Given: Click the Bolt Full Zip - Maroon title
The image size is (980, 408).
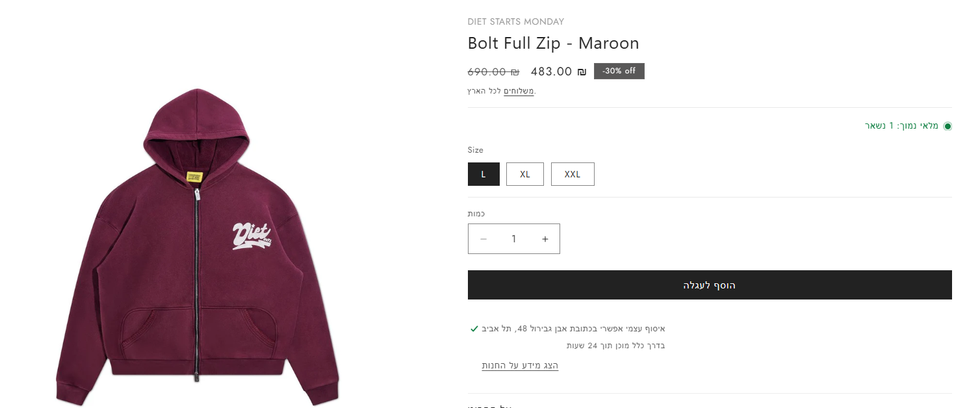Looking at the screenshot, I should click(x=553, y=44).
